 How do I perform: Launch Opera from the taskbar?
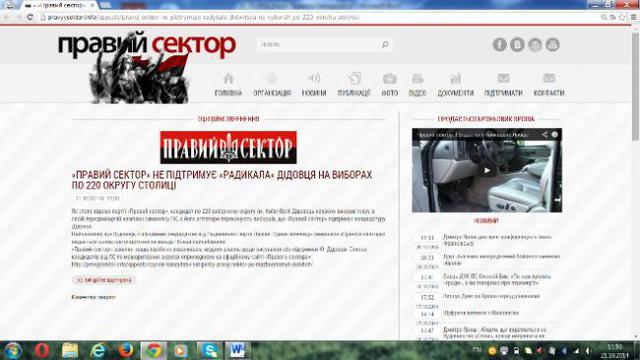42,351
